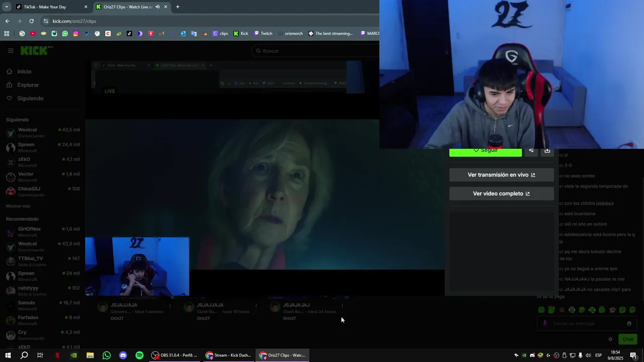Image resolution: width=644 pixels, height=362 pixels.
Task: Open Explorar in Kick sidebar
Action: (x=23, y=85)
